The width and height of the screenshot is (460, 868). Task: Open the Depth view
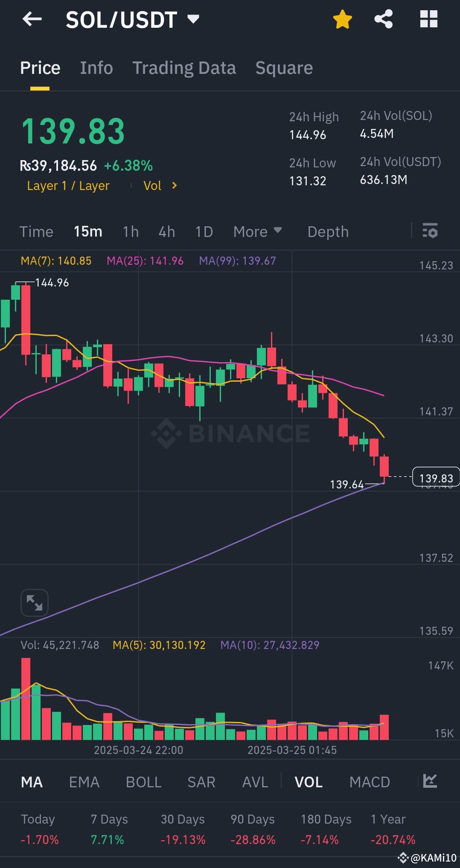pos(327,231)
